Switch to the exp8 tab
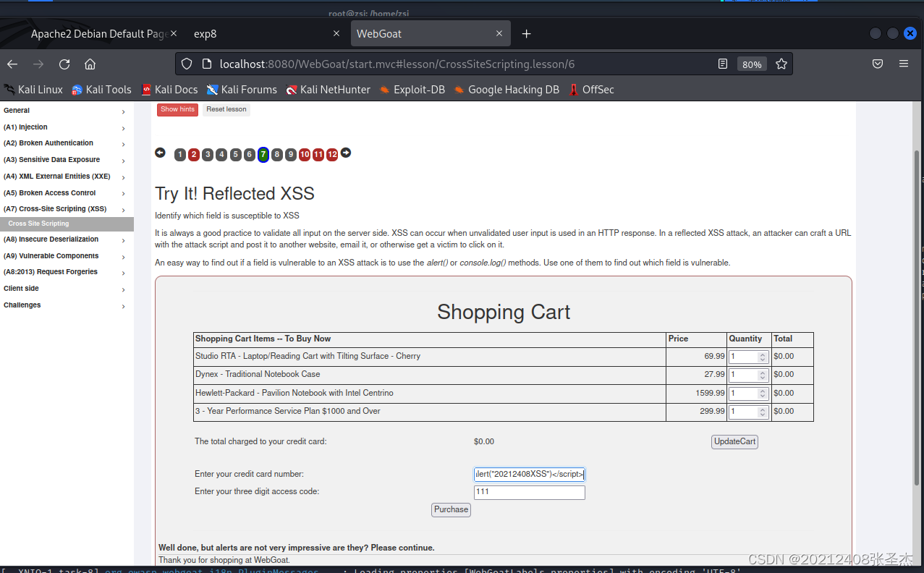Image resolution: width=924 pixels, height=573 pixels. click(266, 34)
